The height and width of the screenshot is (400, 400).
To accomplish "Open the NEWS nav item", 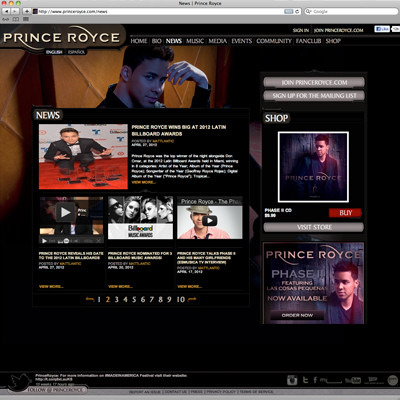I will [x=174, y=41].
